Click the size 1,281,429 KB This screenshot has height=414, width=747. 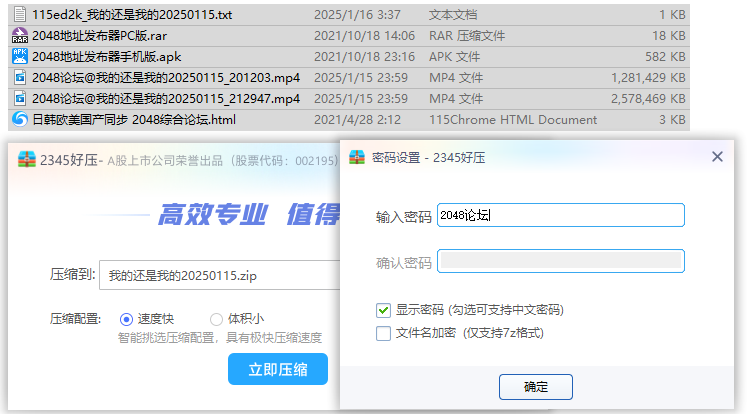tap(648, 78)
